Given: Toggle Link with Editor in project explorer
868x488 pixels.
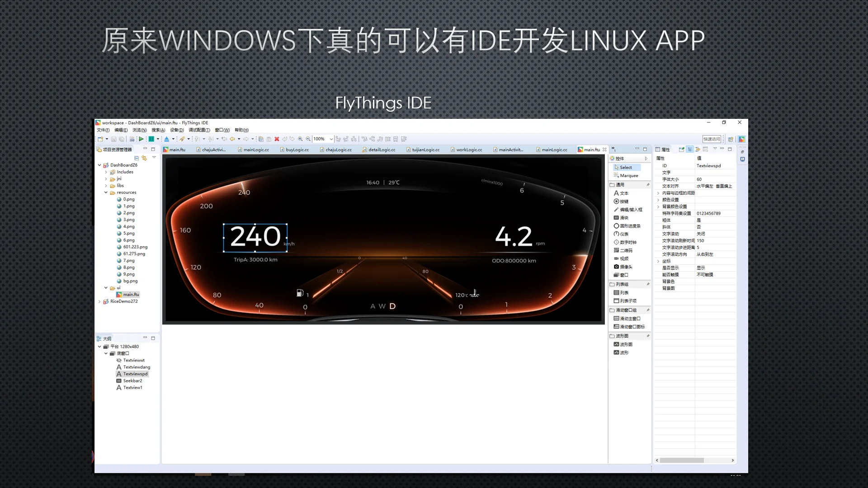Looking at the screenshot, I should [144, 158].
